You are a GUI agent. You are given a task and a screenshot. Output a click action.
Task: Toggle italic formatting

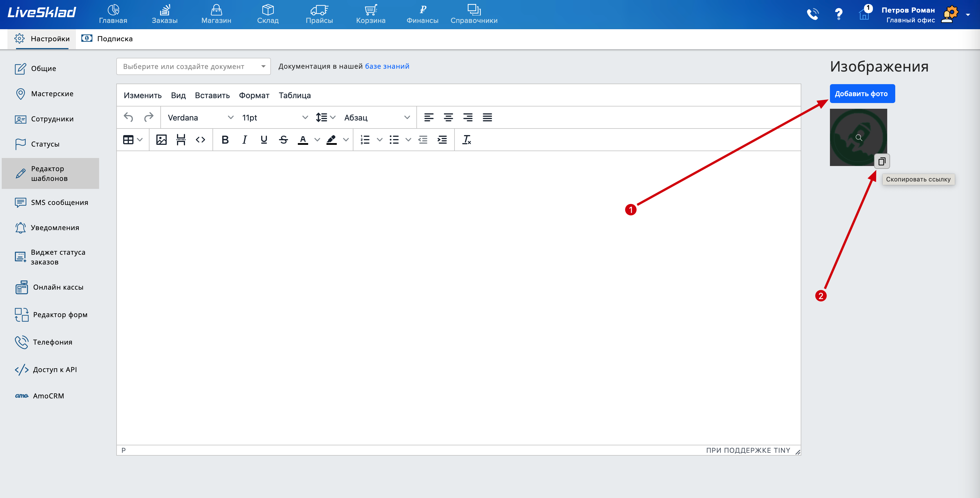click(x=244, y=140)
